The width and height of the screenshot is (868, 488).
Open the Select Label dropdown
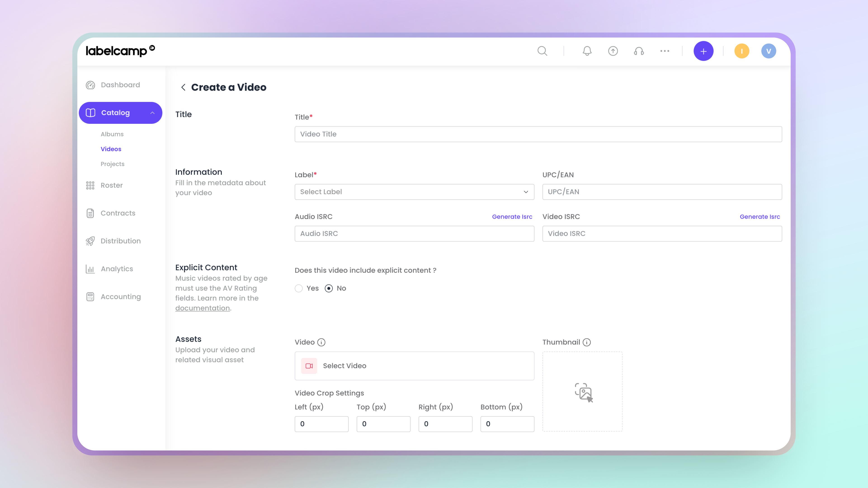pyautogui.click(x=414, y=192)
